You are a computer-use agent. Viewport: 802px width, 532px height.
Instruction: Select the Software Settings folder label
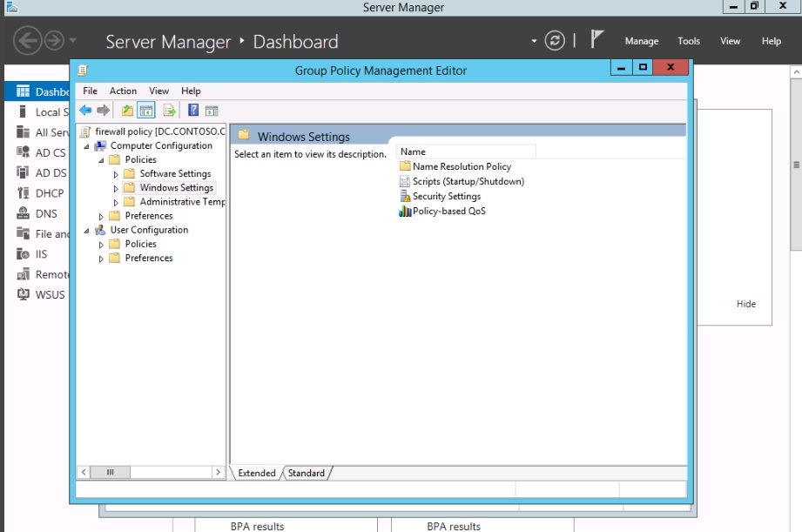[x=175, y=174]
